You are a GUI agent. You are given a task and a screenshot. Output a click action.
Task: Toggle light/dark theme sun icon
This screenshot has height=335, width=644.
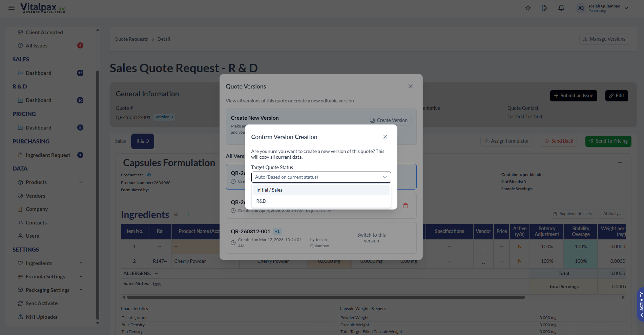point(528,8)
